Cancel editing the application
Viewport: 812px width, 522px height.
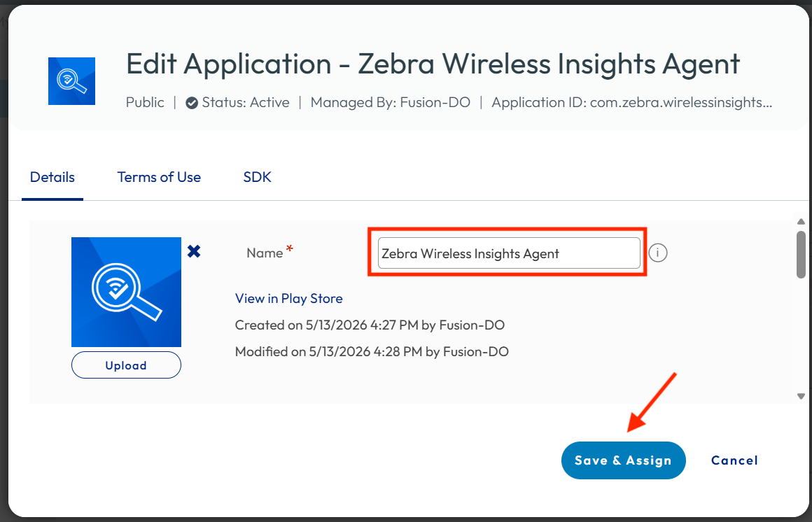coord(734,460)
